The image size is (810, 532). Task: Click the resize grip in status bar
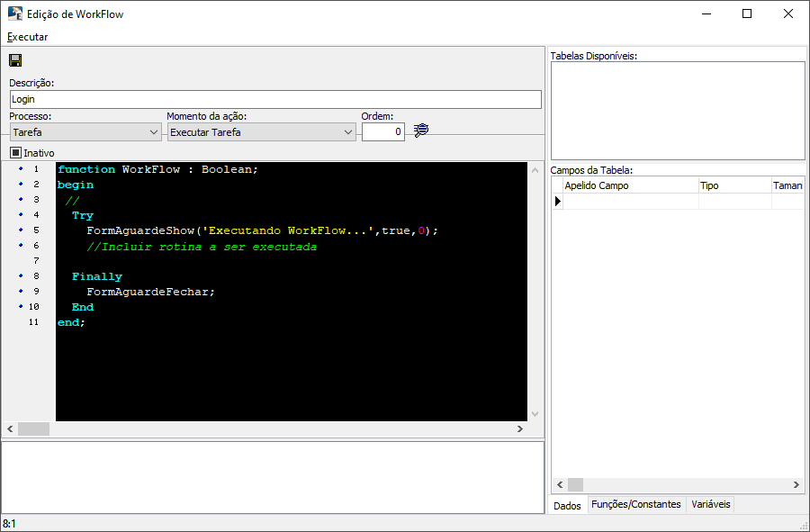point(803,525)
